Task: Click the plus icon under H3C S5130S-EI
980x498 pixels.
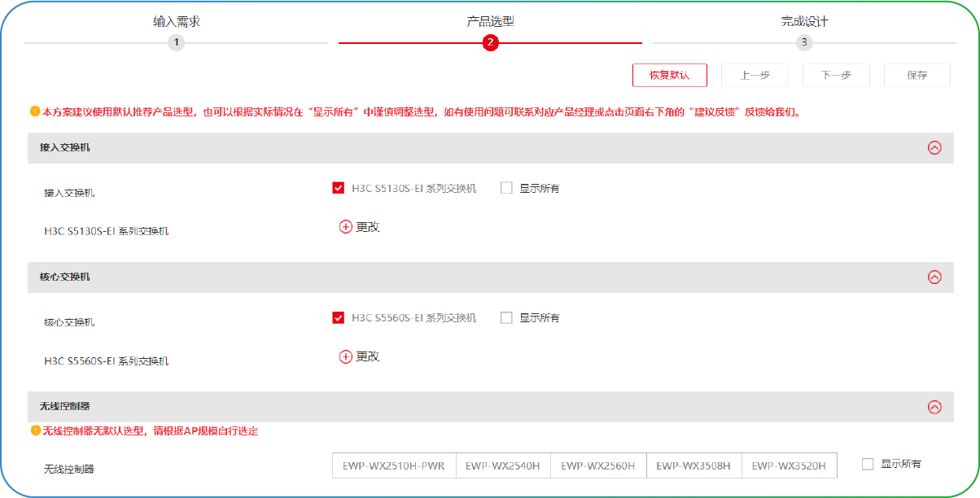Action: pyautogui.click(x=346, y=227)
